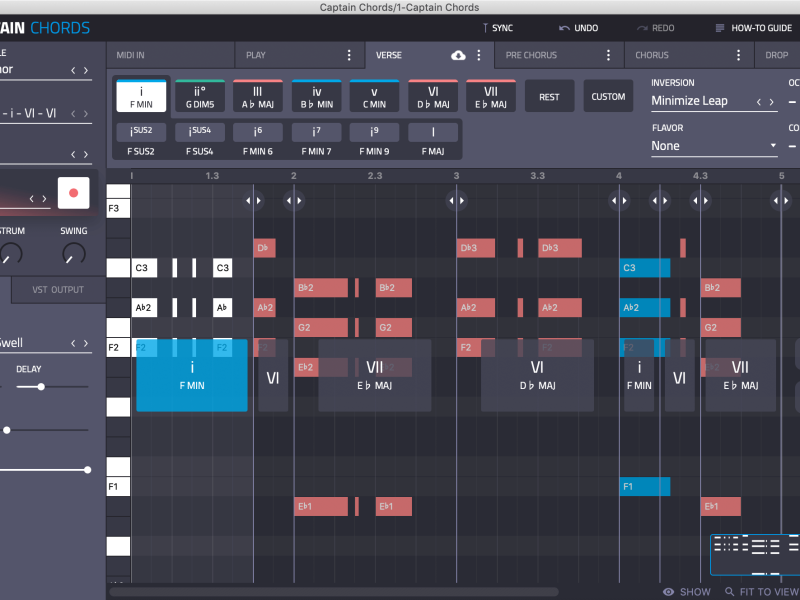Go to previous scale option

(73, 70)
